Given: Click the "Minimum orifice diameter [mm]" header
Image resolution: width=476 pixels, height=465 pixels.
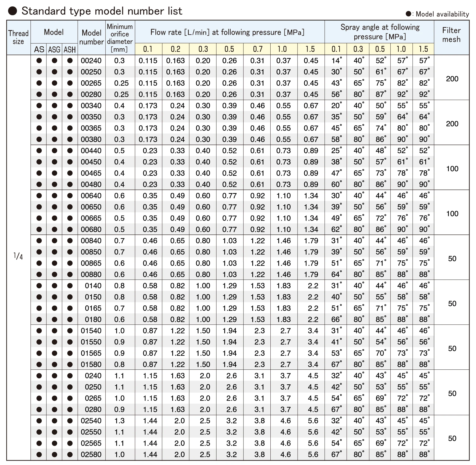Looking at the screenshot, I should click(120, 38).
